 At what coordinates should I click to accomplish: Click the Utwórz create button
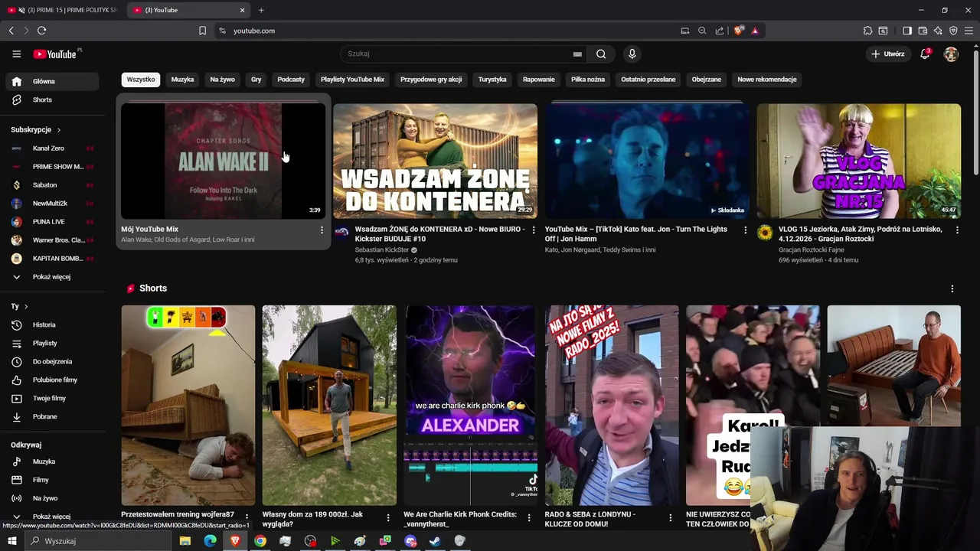point(888,54)
